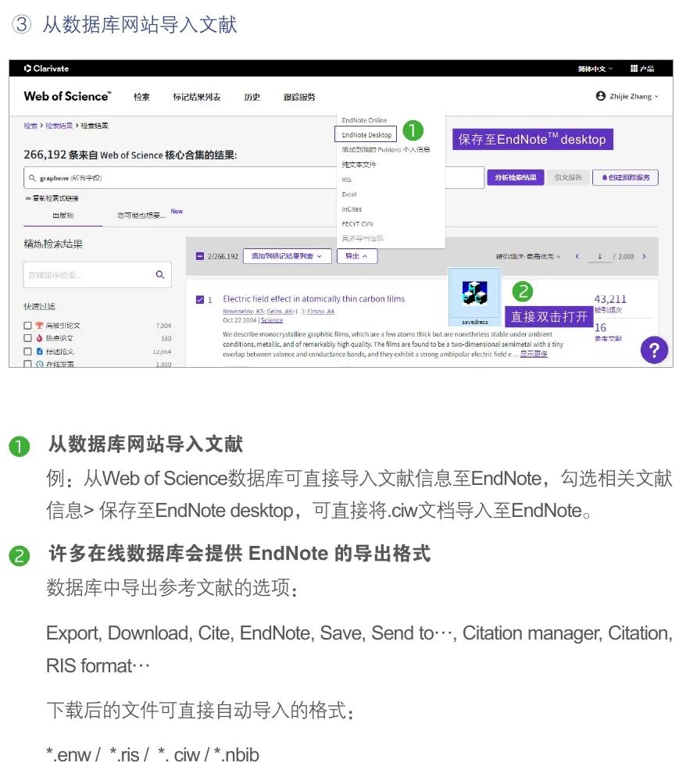Switch to the 出版物 tab
Viewport: 686px width, 784px height.
tap(63, 216)
